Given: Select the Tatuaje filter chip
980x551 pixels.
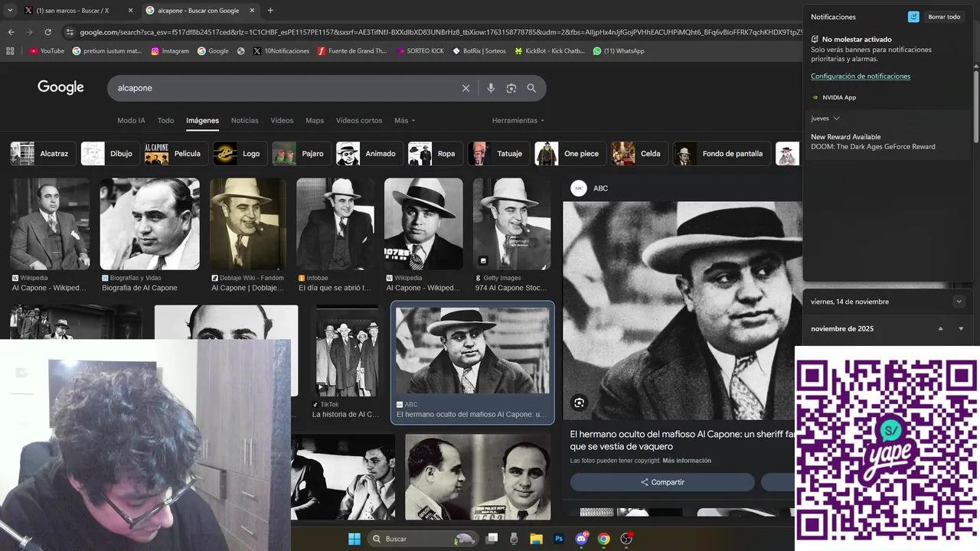Looking at the screenshot, I should click(x=498, y=154).
